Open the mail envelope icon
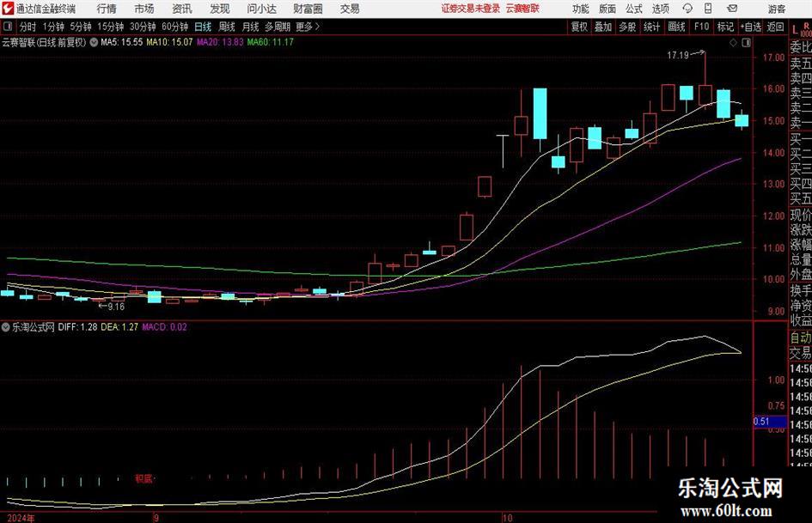This screenshot has height=523, width=812. [x=732, y=9]
